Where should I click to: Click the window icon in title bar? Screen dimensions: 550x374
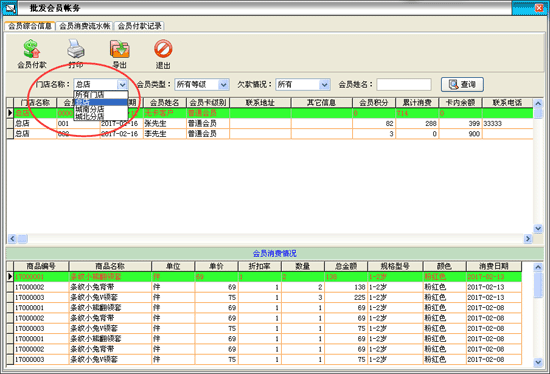[x=9, y=8]
